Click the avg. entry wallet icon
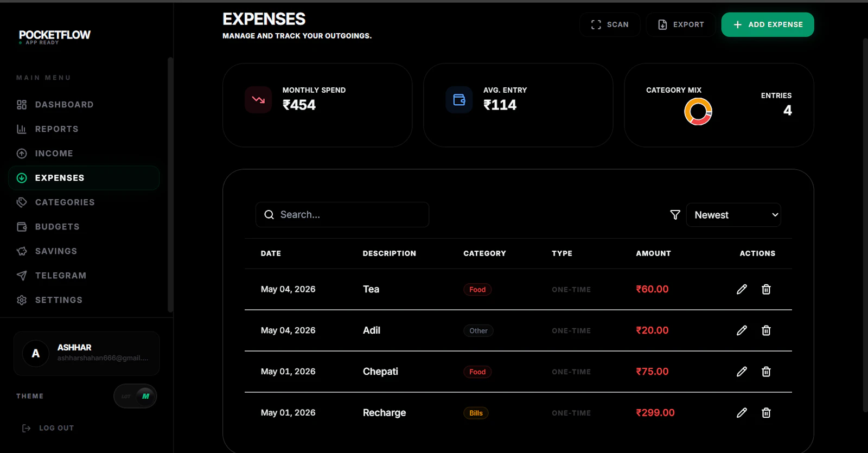 click(459, 100)
